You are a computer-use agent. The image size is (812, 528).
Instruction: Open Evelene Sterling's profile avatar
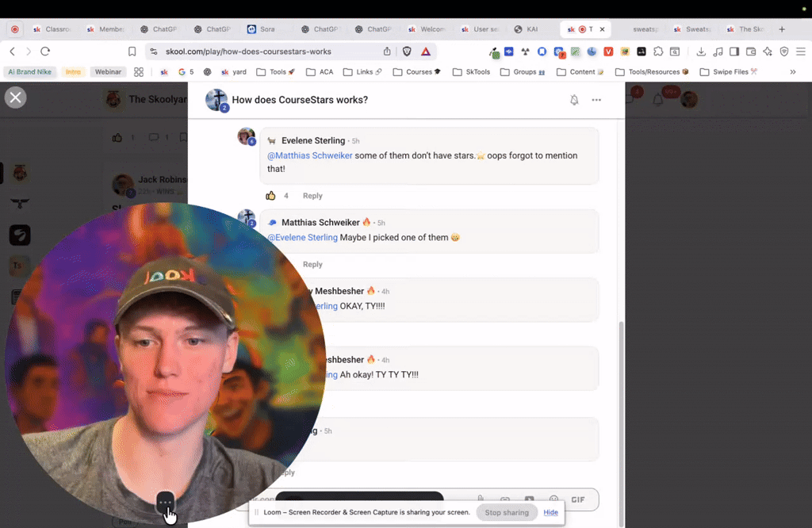point(247,136)
